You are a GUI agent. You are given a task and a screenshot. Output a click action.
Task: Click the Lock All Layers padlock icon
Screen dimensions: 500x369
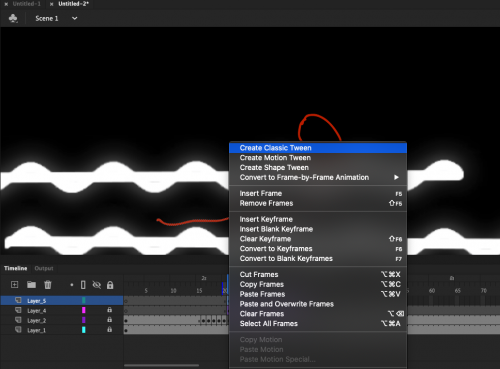[x=110, y=285]
